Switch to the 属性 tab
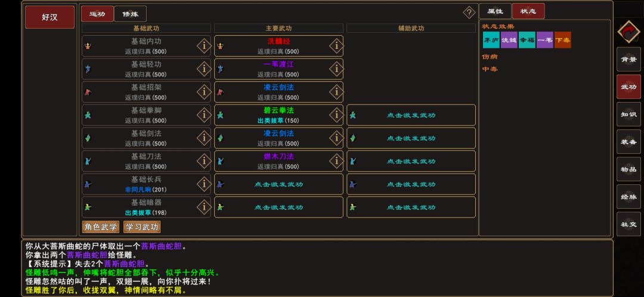This screenshot has height=297, width=644. (496, 11)
